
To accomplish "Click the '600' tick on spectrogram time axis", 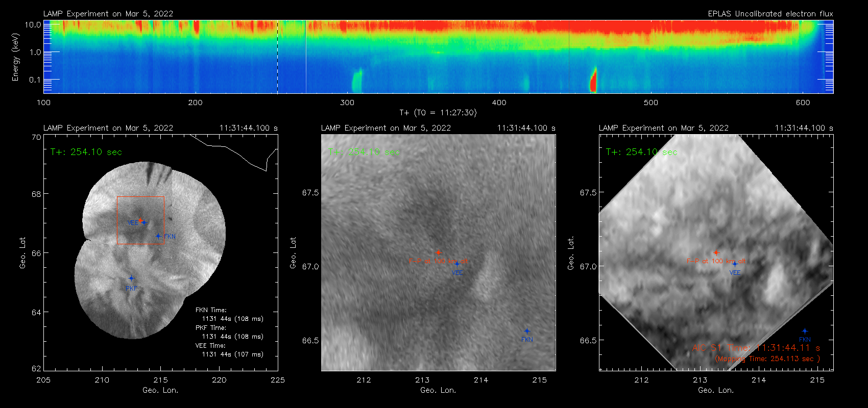I will [x=803, y=103].
